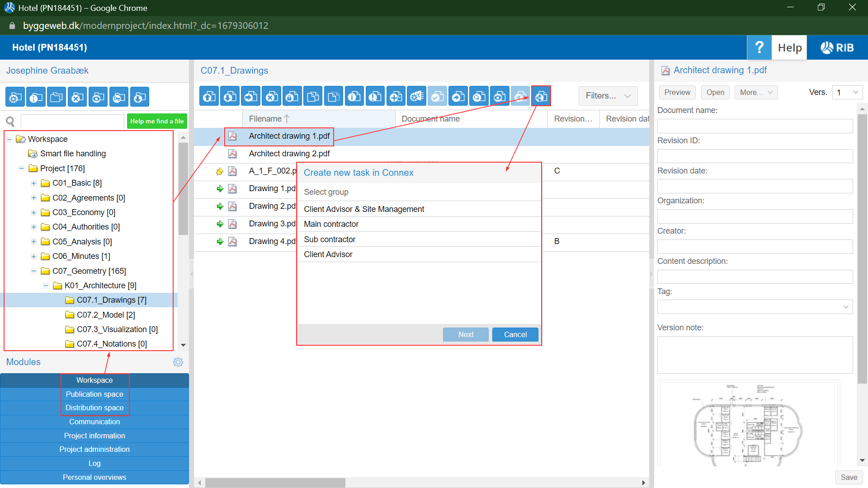
Task: Click the upload file toolbar icon
Action: tap(209, 96)
